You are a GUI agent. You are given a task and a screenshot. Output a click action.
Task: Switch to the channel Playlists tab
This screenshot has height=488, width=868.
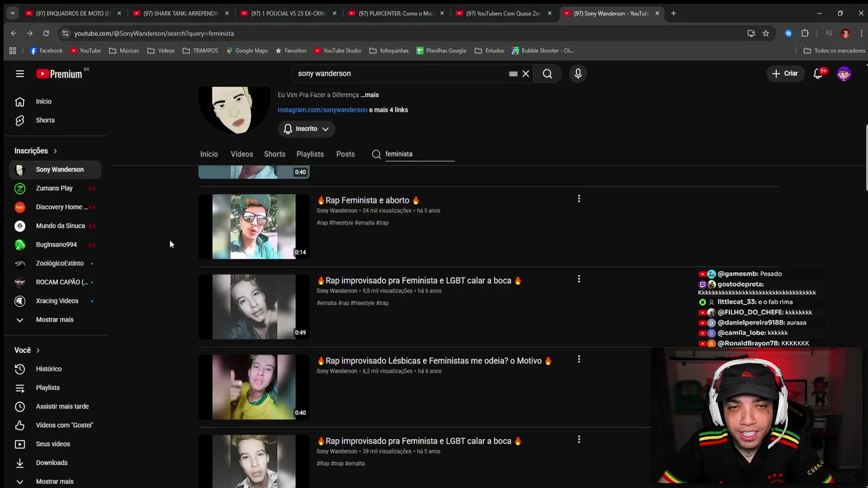[x=310, y=155]
